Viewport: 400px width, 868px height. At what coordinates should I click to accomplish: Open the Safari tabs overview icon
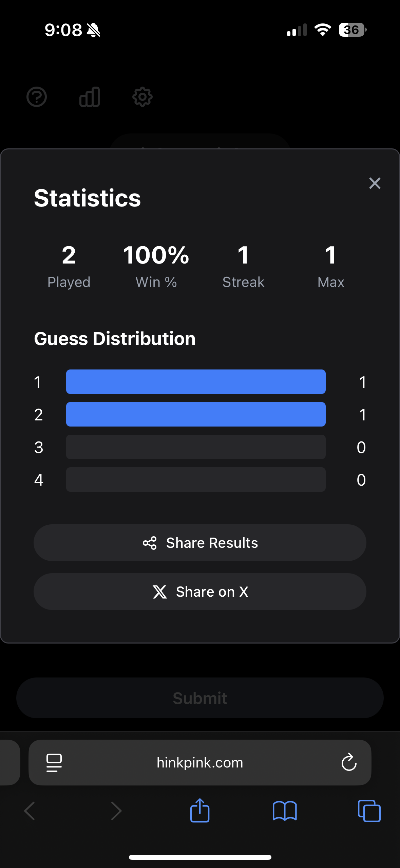point(369,811)
